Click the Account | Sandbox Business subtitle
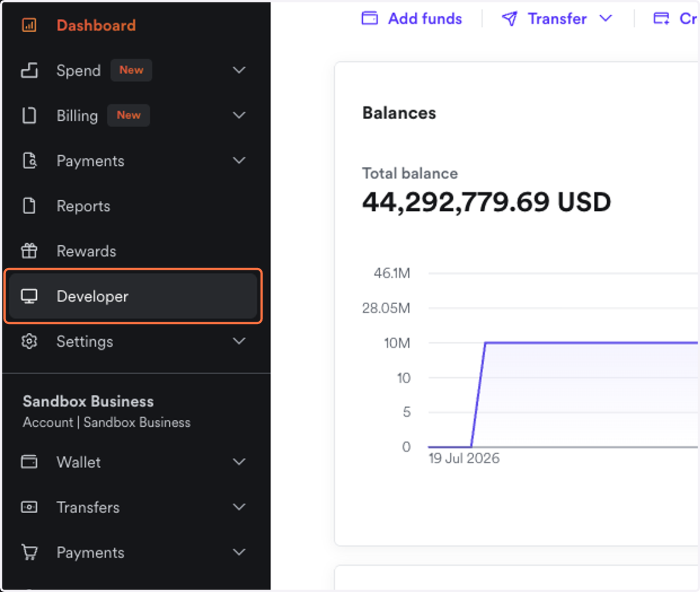Viewport: 700px width, 592px height. 107,422
